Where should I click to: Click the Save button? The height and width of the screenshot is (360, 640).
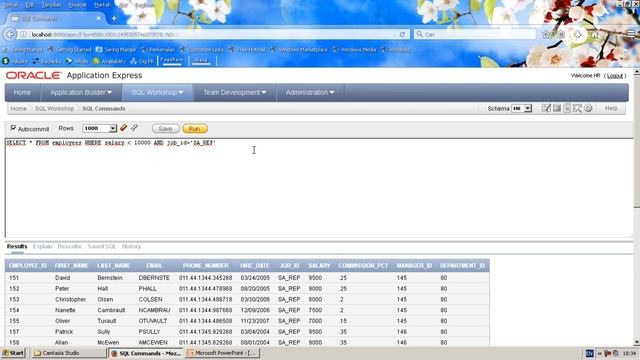click(x=165, y=129)
